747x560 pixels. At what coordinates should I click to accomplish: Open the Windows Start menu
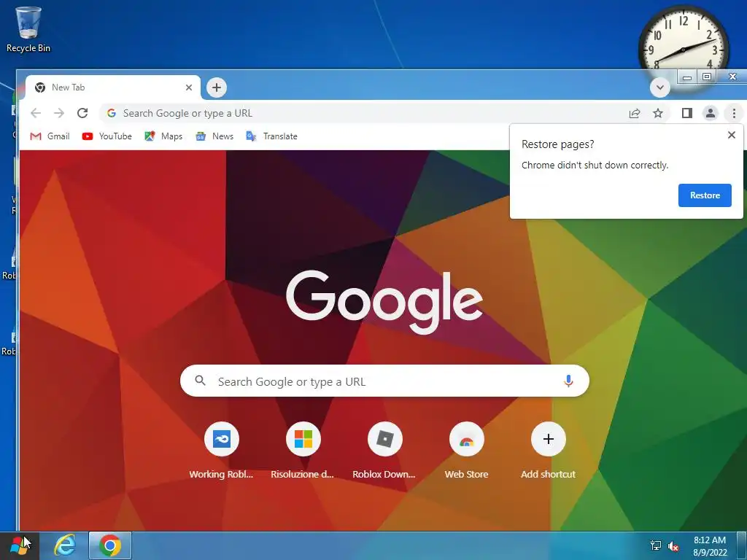[18, 545]
